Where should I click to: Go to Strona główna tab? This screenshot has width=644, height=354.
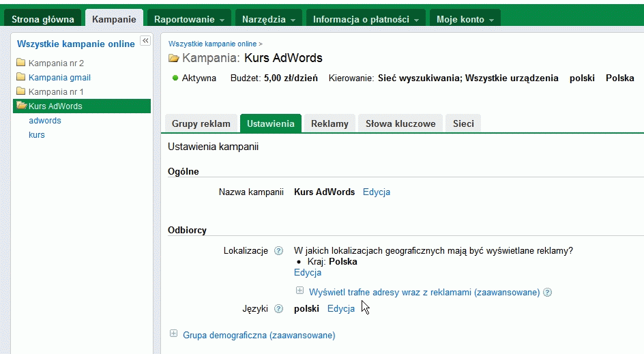pyautogui.click(x=43, y=19)
